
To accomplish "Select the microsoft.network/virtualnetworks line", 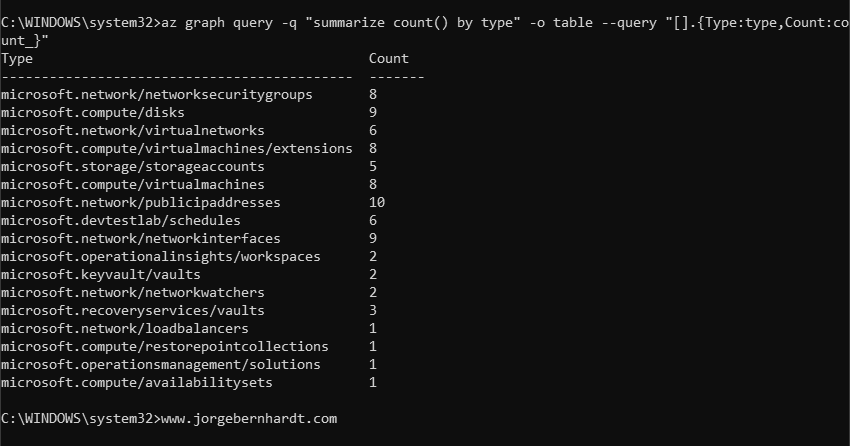I will point(132,131).
